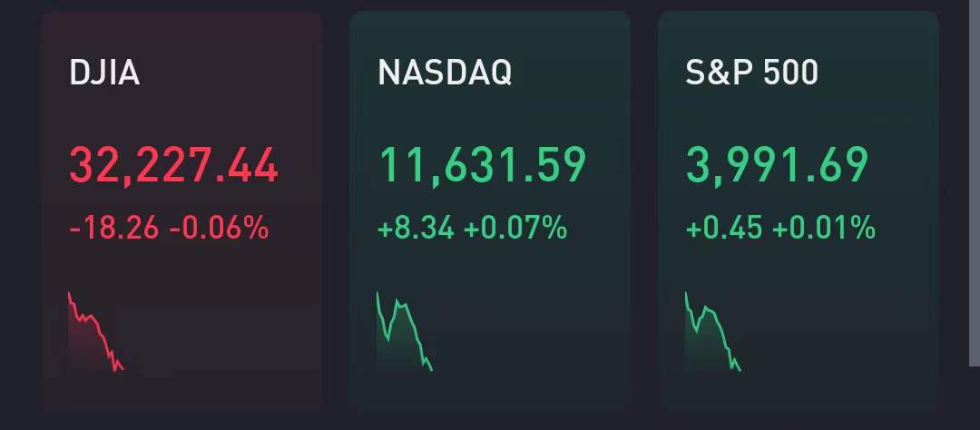Click the partially visible card at right edge
Image resolution: width=980 pixels, height=430 pixels.
coord(972,181)
